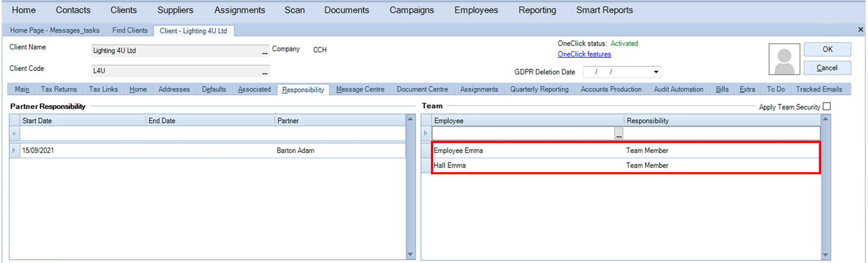Open the Document Centre tab
The height and width of the screenshot is (263, 868).
[422, 89]
